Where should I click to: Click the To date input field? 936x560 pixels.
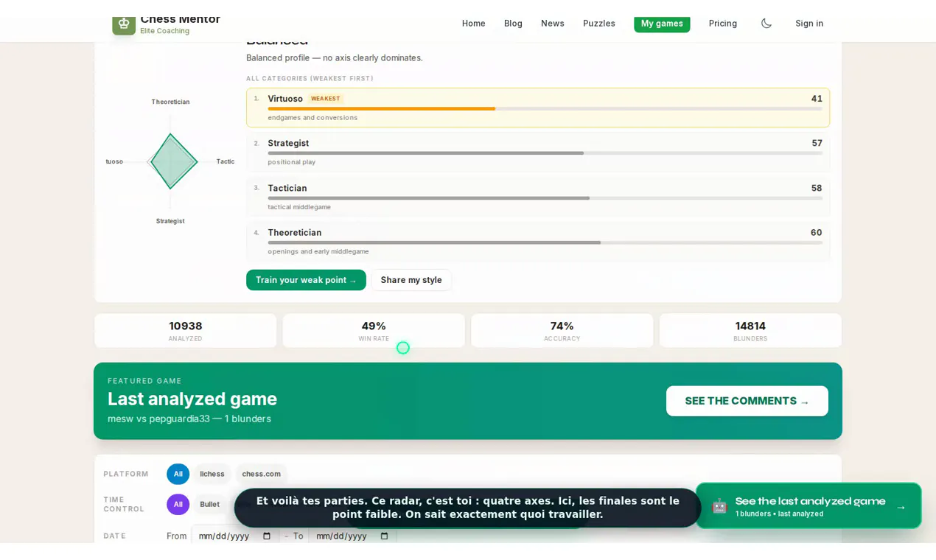coord(352,536)
